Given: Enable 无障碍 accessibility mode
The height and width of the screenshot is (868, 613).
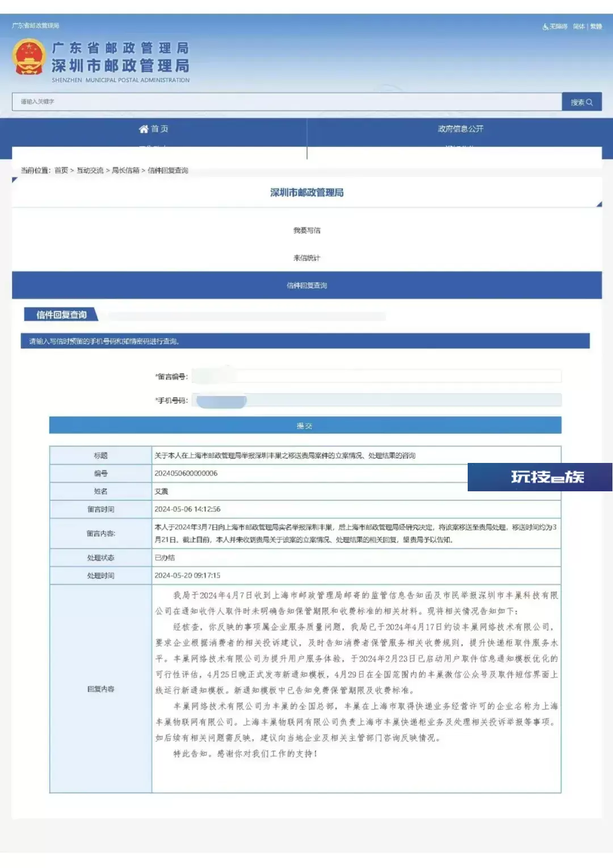Looking at the screenshot, I should click(x=555, y=26).
